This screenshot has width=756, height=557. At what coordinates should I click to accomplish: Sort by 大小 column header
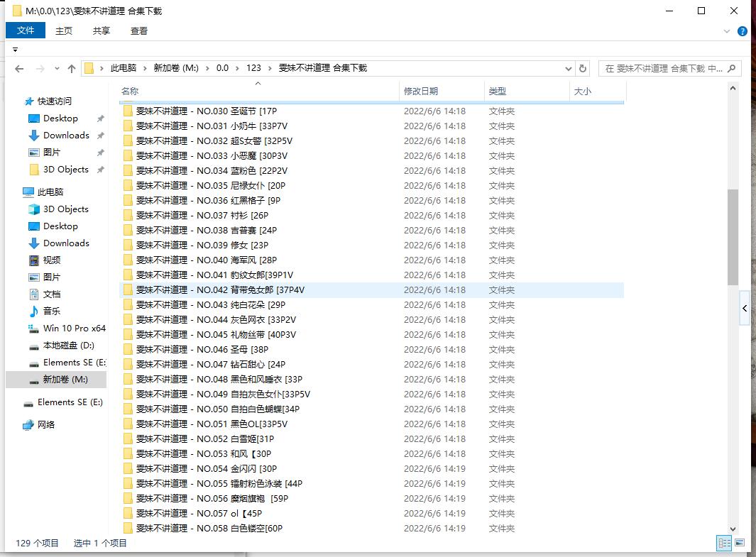click(x=598, y=91)
